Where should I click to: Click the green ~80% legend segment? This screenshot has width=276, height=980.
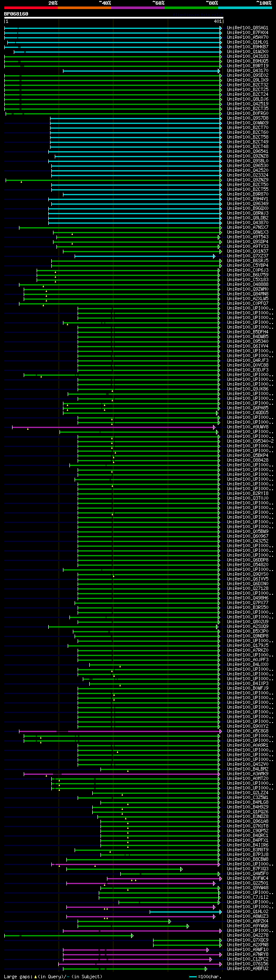coord(191,8)
